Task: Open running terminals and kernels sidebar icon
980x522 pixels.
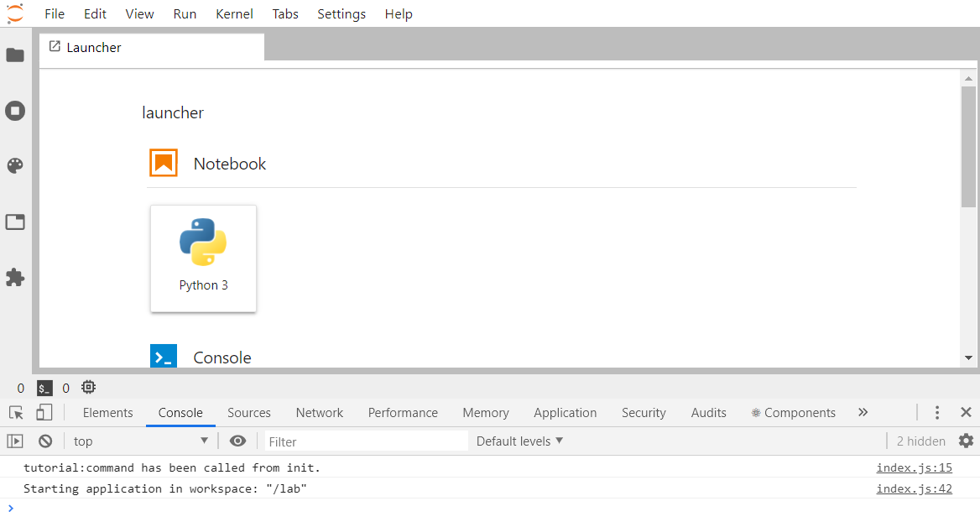Action: click(15, 111)
